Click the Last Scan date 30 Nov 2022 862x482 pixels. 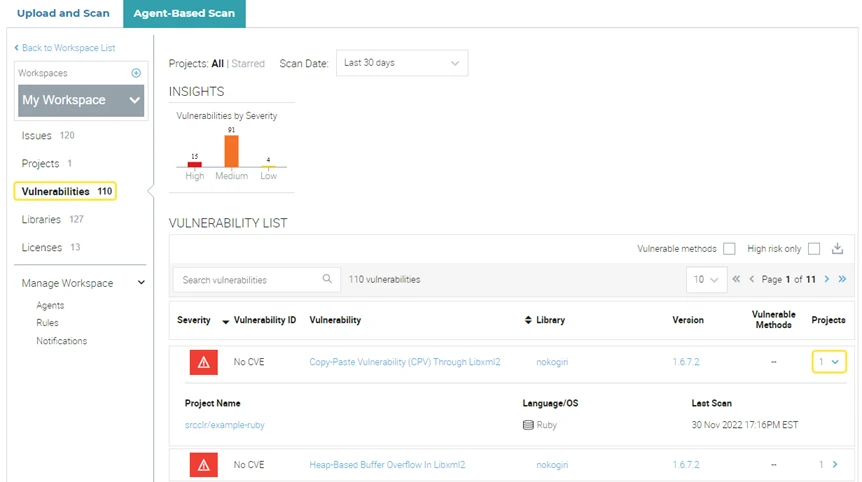tap(744, 425)
